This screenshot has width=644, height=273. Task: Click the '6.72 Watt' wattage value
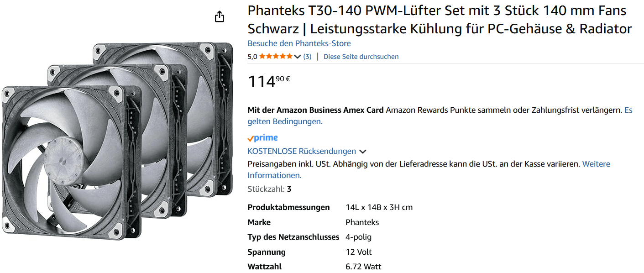pyautogui.click(x=363, y=267)
